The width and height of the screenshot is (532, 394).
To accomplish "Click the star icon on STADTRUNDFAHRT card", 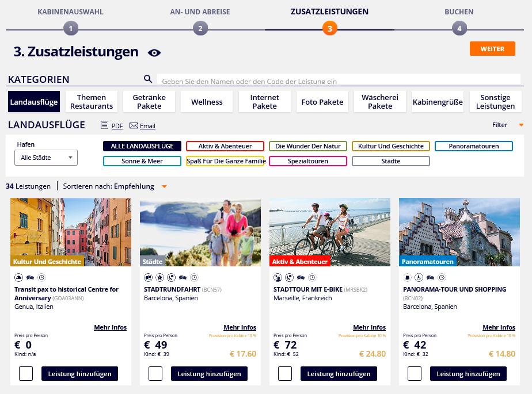I will click(160, 278).
